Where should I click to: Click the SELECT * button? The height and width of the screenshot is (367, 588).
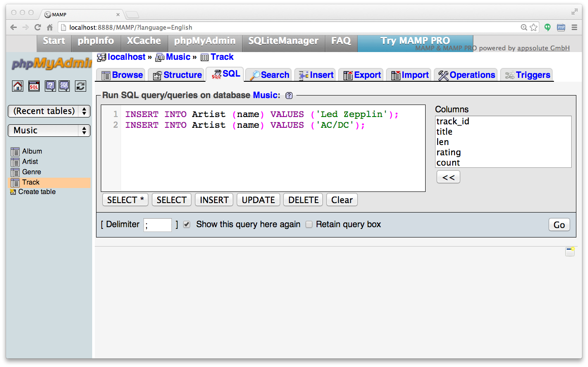pos(125,200)
